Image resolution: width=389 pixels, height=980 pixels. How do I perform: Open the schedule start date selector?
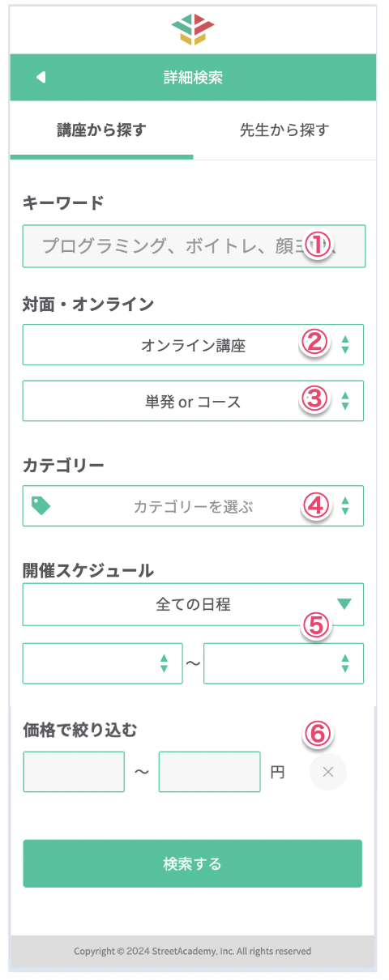(103, 663)
